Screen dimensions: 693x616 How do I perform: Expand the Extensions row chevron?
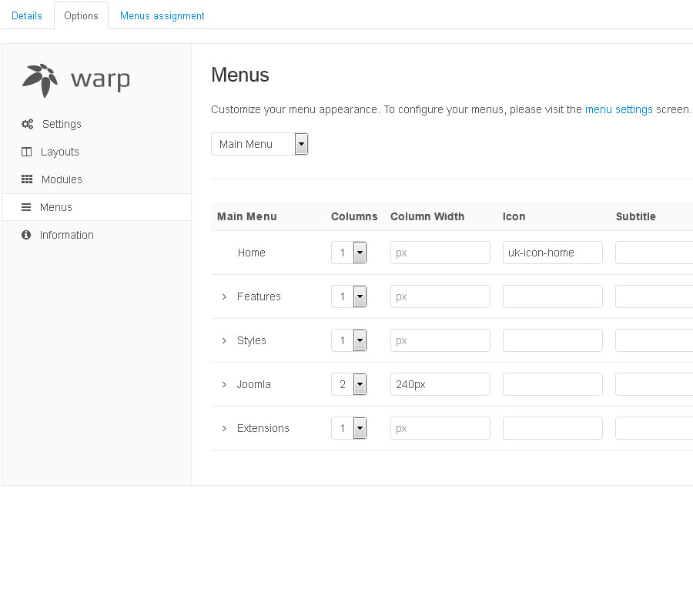click(224, 428)
